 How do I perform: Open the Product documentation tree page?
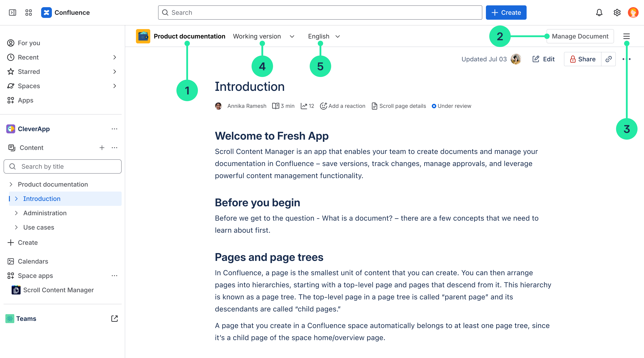tap(53, 184)
